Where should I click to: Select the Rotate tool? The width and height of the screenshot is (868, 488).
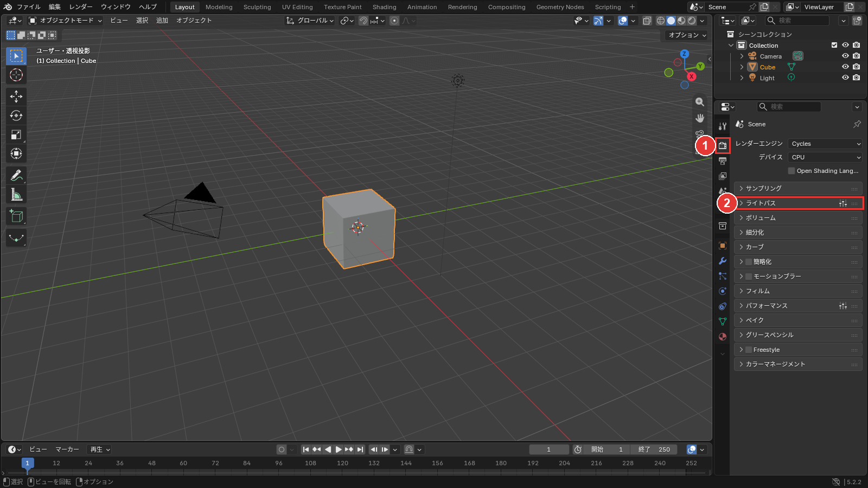(16, 115)
